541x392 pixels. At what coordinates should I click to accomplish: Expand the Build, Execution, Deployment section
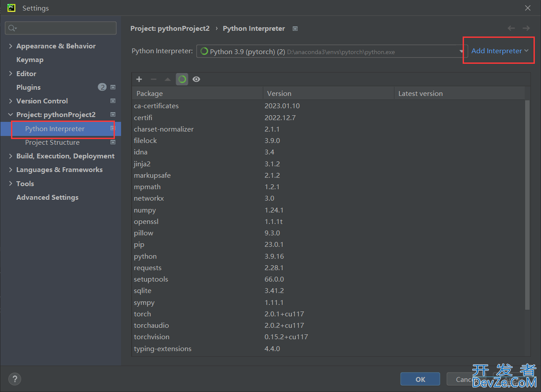tap(11, 156)
